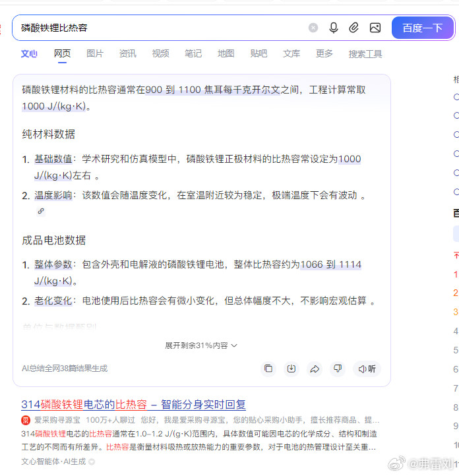459x476 pixels.
Task: Click the heading 成品电池数据
Action: pyautogui.click(x=53, y=240)
